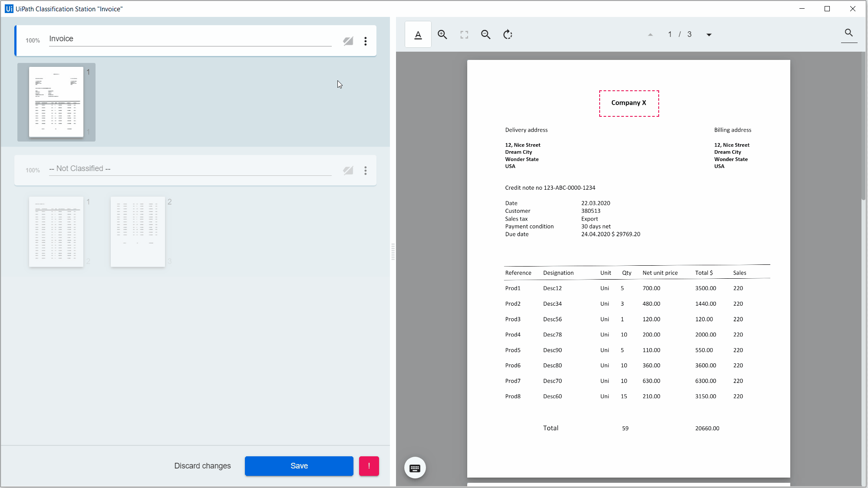
Task: Click the Company X highlighted box
Action: (629, 103)
